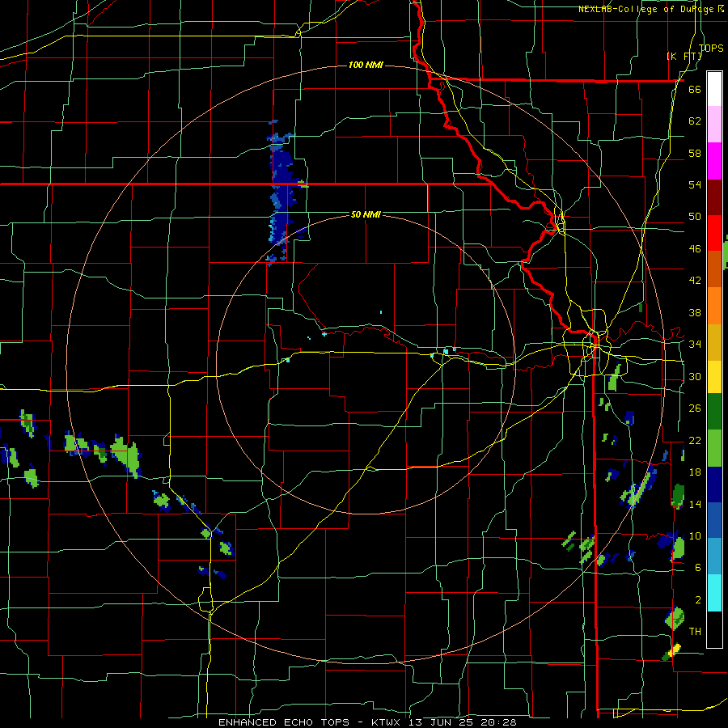The width and height of the screenshot is (728, 728).
Task: Click the 50 legend value
Action: pos(695,216)
